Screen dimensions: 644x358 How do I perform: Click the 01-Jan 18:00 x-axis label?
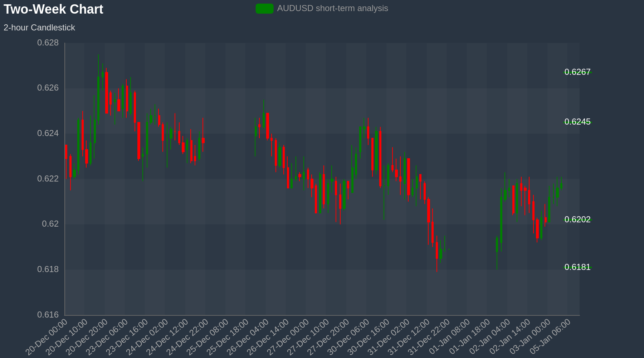pyautogui.click(x=470, y=337)
